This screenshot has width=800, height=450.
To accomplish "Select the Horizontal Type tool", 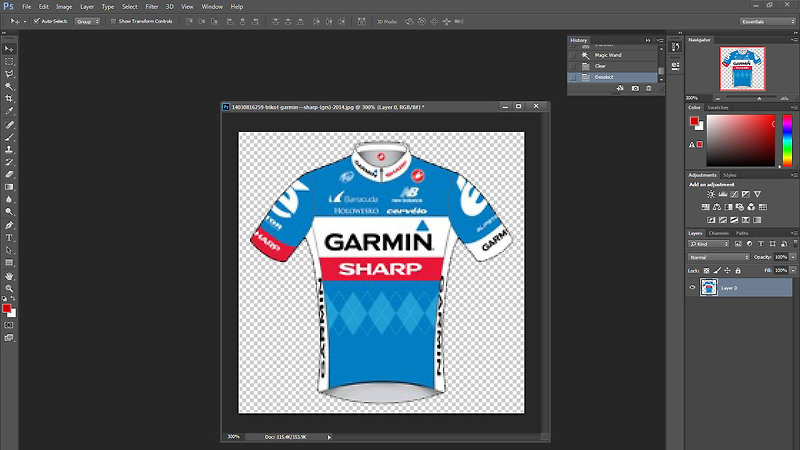I will [x=9, y=238].
